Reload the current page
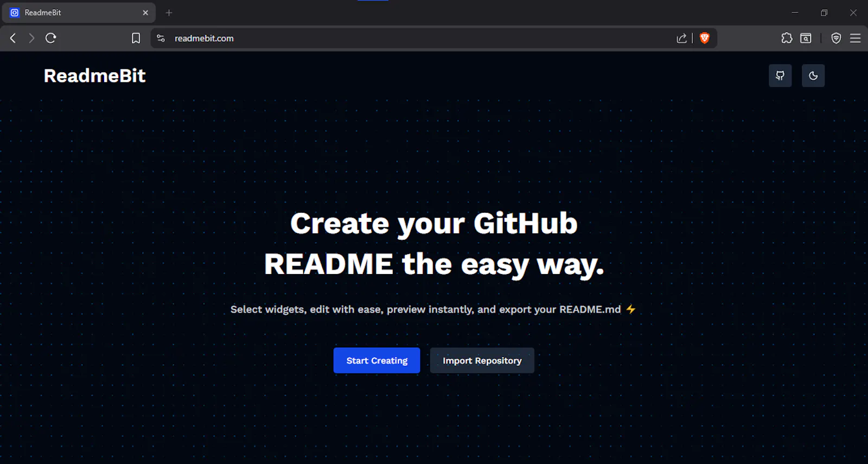Viewport: 868px width, 464px height. [x=51, y=38]
